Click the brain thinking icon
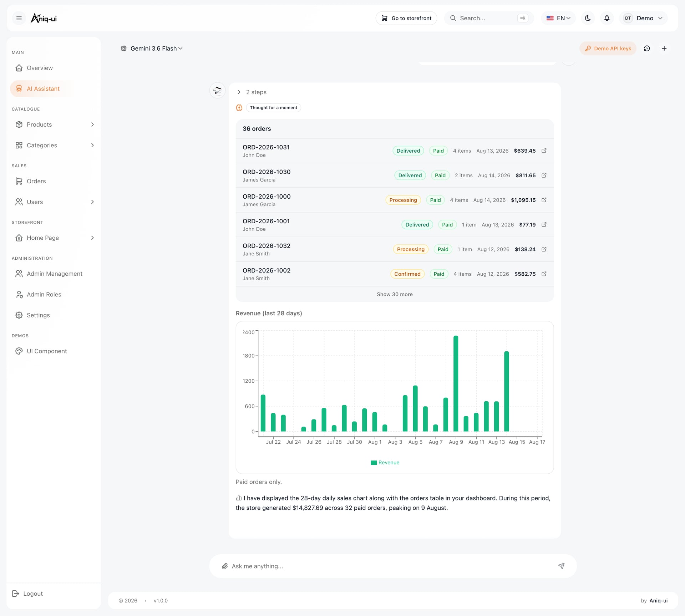Screen dimensions: 685x616 click(239, 108)
